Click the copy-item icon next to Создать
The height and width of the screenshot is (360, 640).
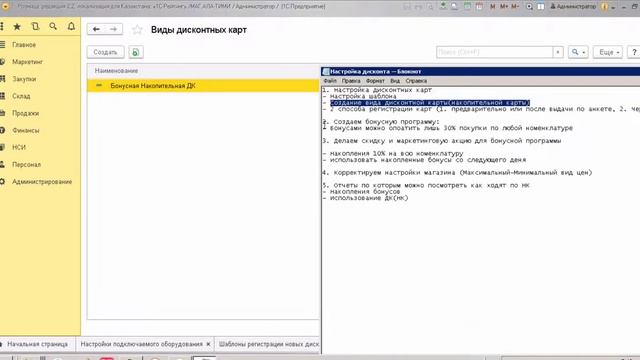(136, 52)
